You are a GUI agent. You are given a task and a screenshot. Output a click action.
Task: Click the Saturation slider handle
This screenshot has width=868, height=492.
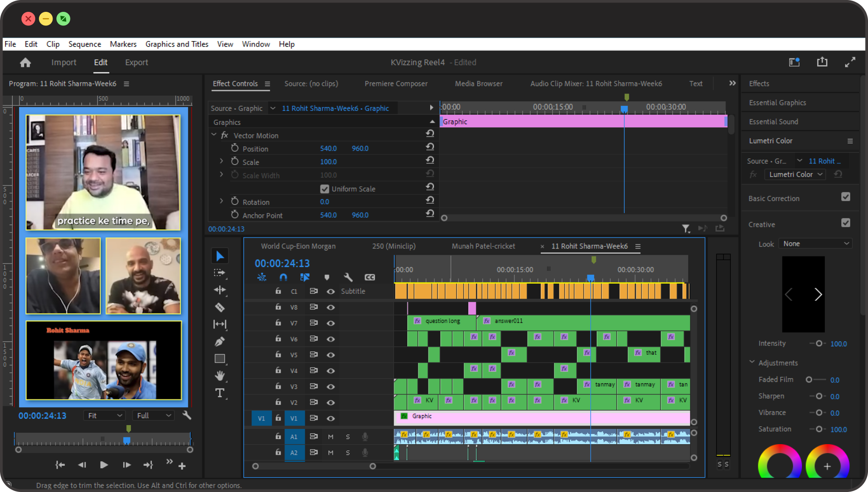point(819,429)
